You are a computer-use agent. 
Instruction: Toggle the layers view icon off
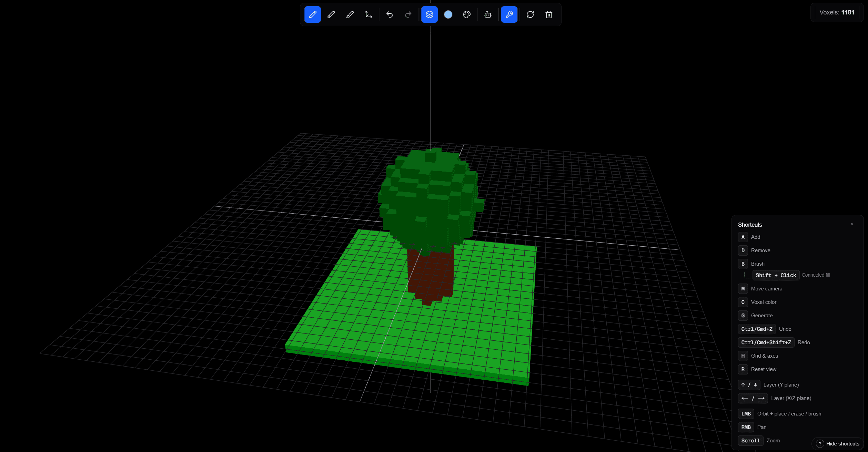click(x=430, y=14)
